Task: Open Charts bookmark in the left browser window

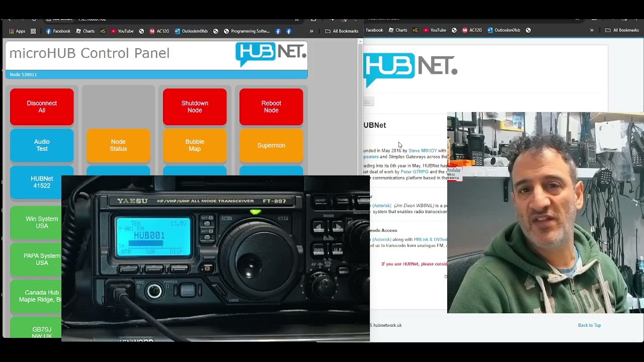Action: [x=85, y=31]
